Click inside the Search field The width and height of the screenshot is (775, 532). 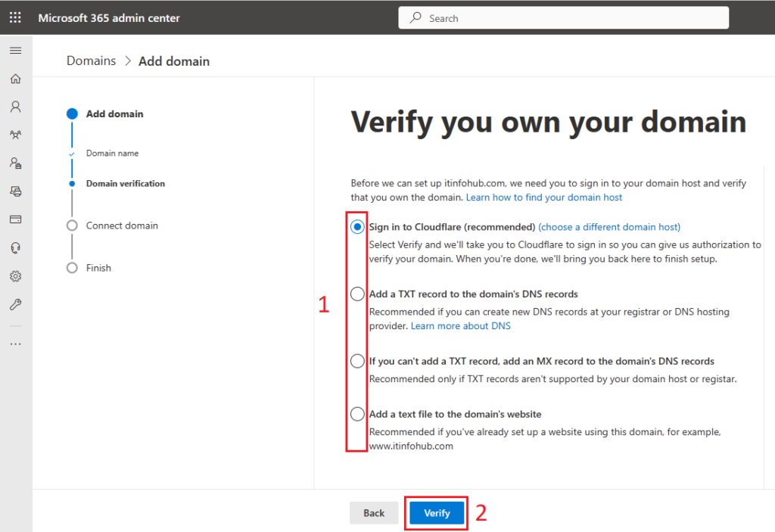(563, 17)
